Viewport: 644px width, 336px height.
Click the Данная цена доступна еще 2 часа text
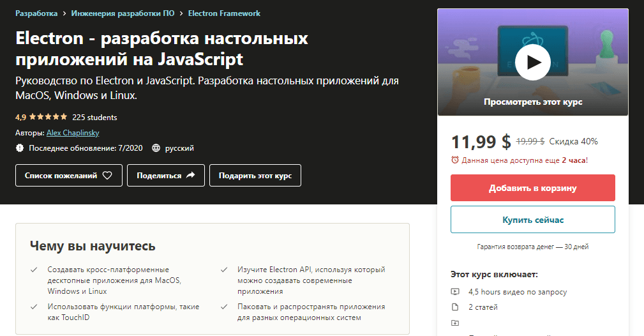tap(525, 160)
